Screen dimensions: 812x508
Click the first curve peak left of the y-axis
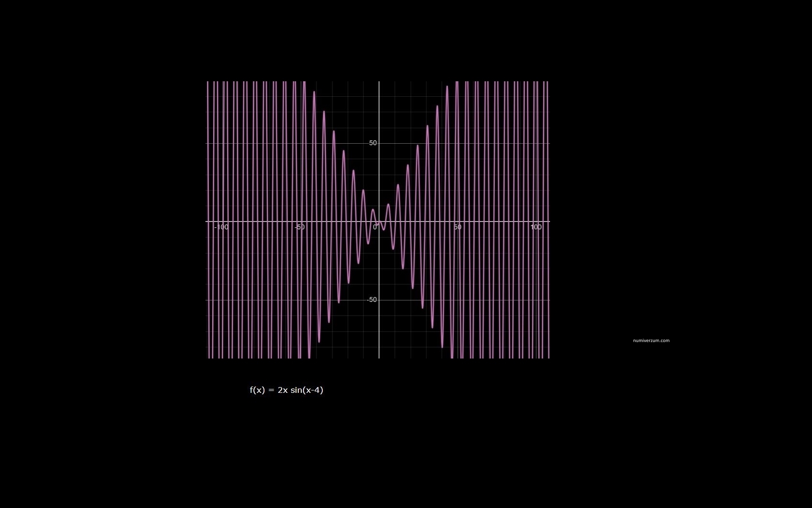(373, 209)
